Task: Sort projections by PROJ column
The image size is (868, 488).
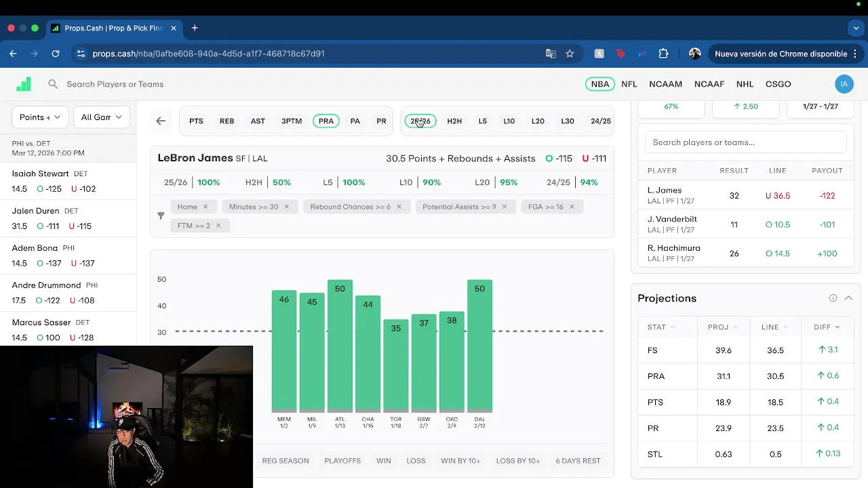Action: pyautogui.click(x=723, y=327)
